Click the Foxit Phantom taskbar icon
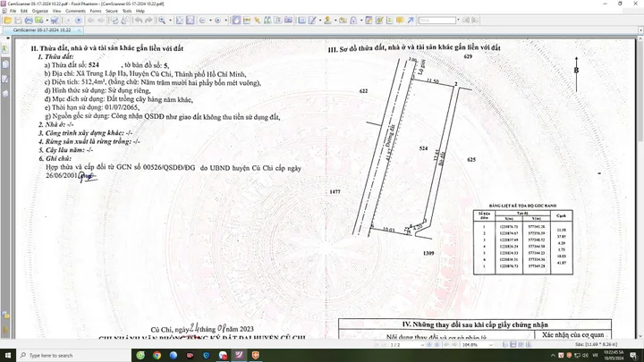 239,355
